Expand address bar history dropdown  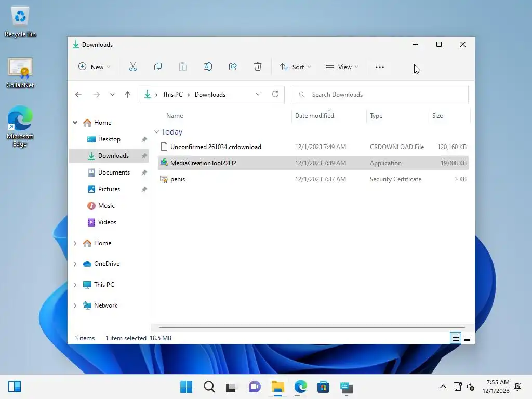coord(258,95)
